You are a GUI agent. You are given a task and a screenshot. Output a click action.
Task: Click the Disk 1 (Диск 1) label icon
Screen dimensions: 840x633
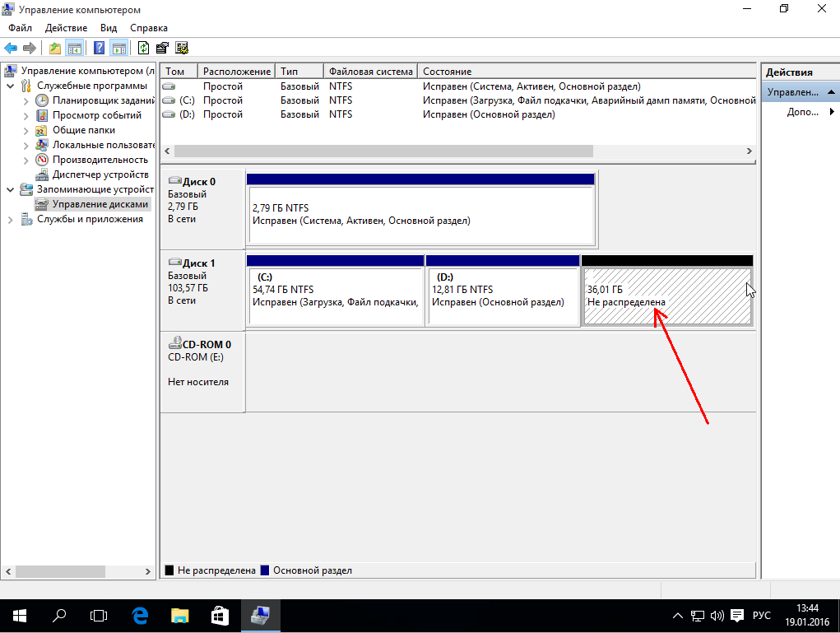tap(175, 263)
